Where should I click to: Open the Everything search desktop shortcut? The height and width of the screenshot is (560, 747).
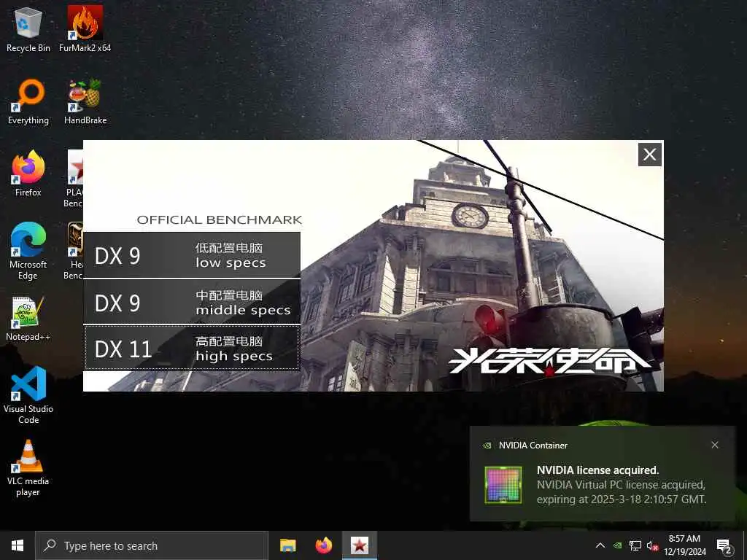click(28, 102)
